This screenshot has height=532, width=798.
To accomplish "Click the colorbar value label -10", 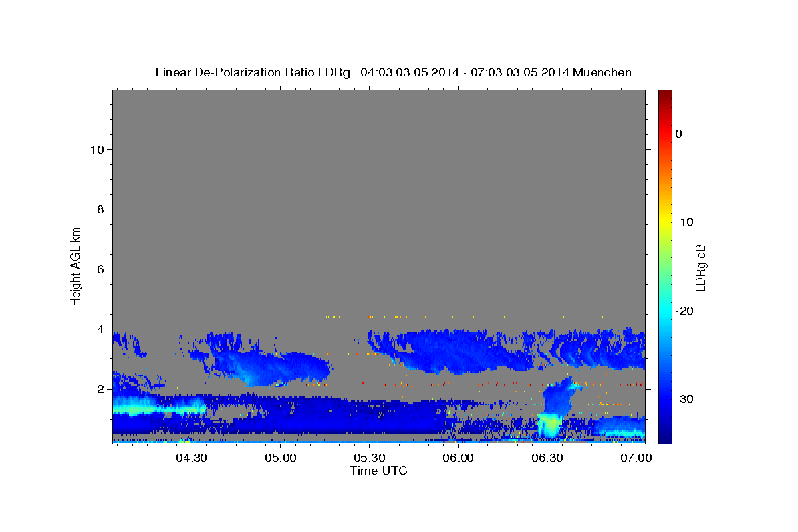I will (x=684, y=222).
